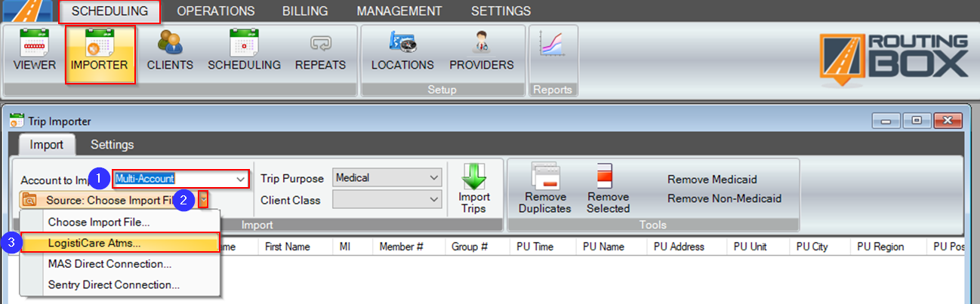The image size is (980, 304).
Task: Select Sentry Direct Connection menu entry
Action: tap(120, 284)
